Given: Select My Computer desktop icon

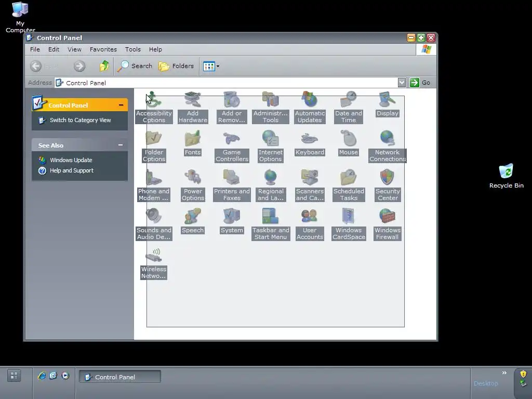Looking at the screenshot, I should point(20,17).
